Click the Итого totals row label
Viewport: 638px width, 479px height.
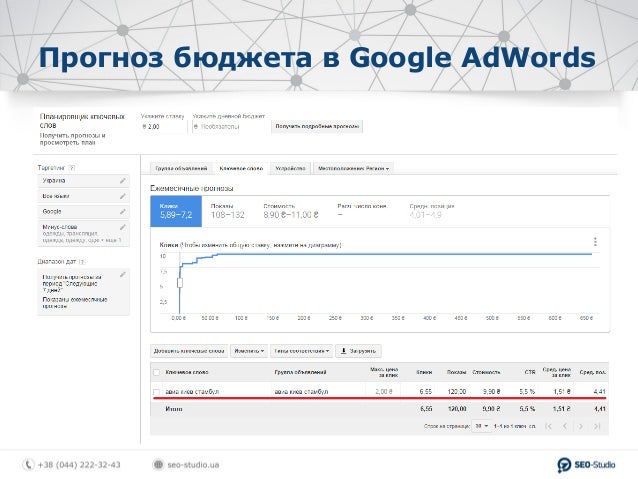pyautogui.click(x=174, y=409)
